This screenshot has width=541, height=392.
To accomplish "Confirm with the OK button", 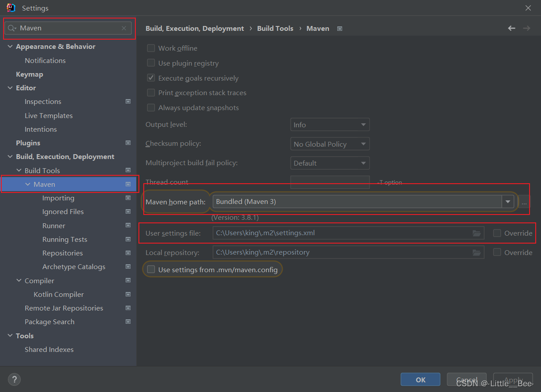I will 421,380.
